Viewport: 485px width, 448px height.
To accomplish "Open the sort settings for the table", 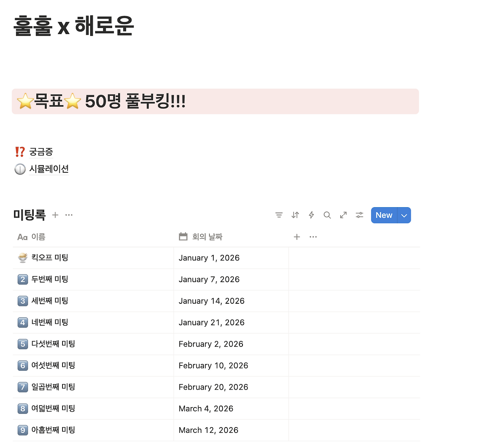I will (295, 215).
